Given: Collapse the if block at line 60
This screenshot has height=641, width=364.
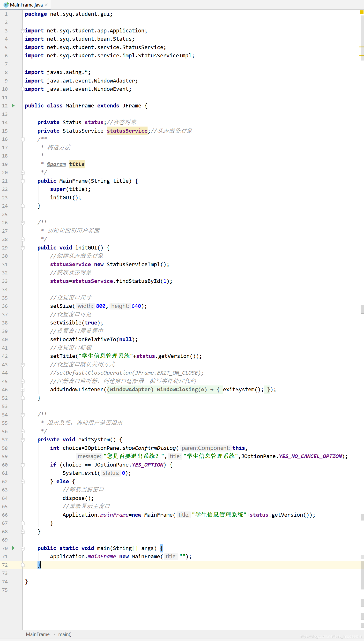Looking at the screenshot, I should pyautogui.click(x=22, y=465).
